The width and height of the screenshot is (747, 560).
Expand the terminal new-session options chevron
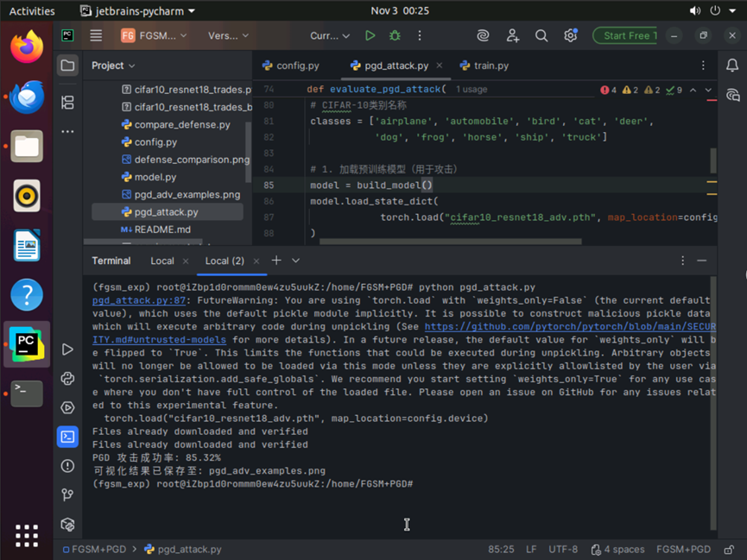pyautogui.click(x=296, y=261)
